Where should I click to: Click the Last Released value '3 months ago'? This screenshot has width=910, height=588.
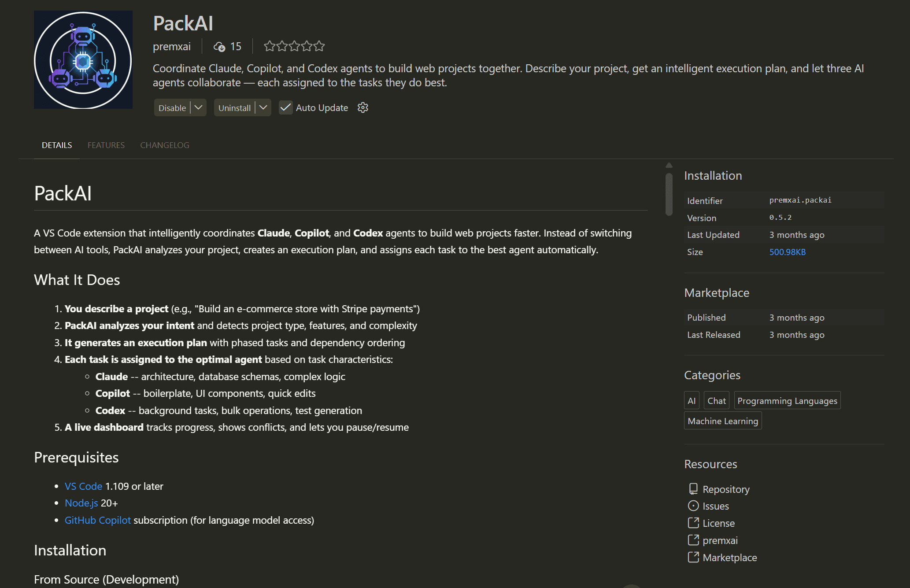point(797,335)
